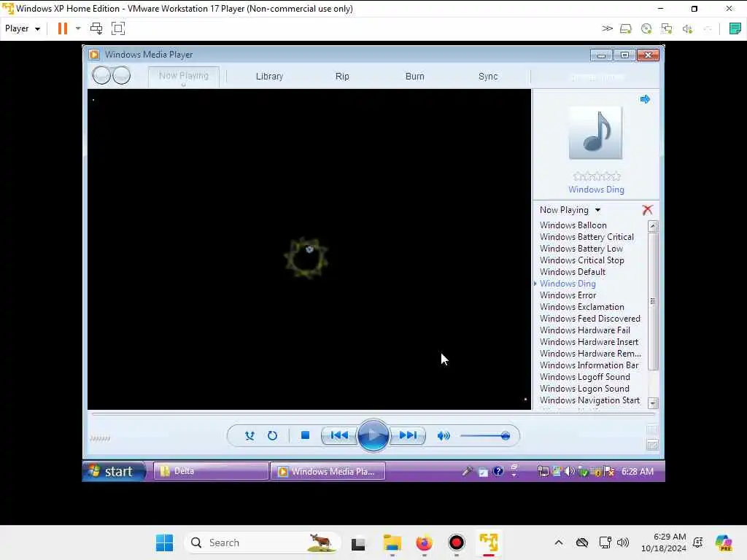
Task: Select Windows Balloon in the playlist
Action: 573,225
